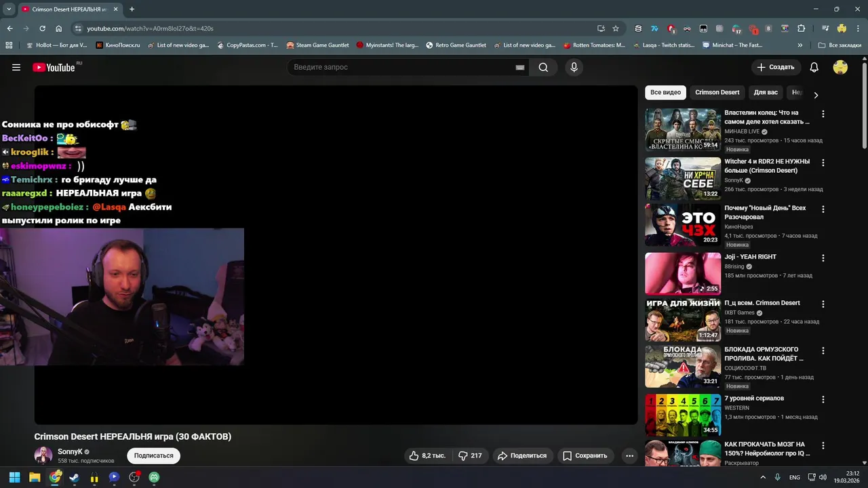
Task: Click the Создать create button
Action: click(776, 67)
